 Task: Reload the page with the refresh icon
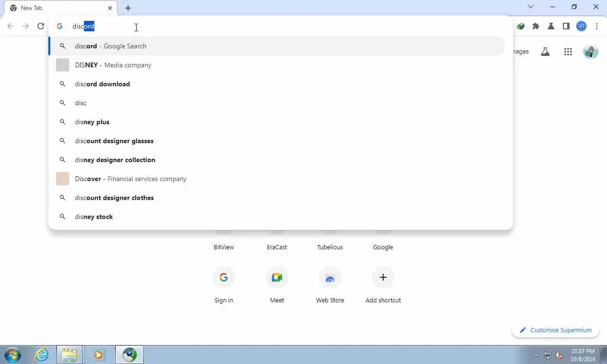(x=41, y=27)
